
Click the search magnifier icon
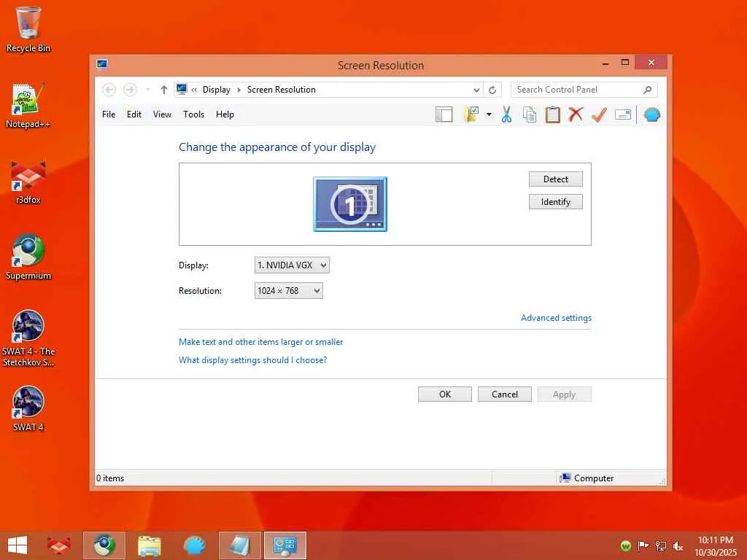[x=648, y=90]
